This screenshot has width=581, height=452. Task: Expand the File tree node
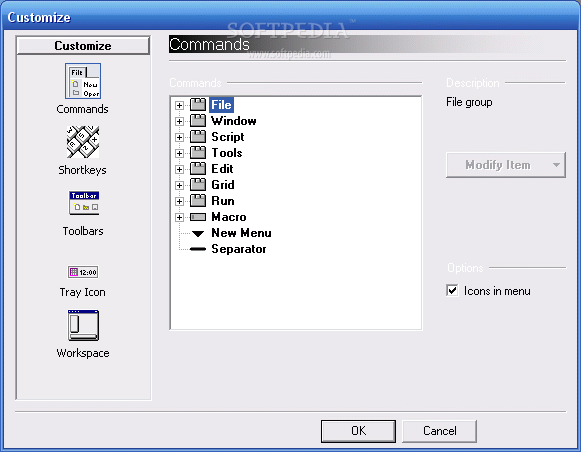(179, 105)
